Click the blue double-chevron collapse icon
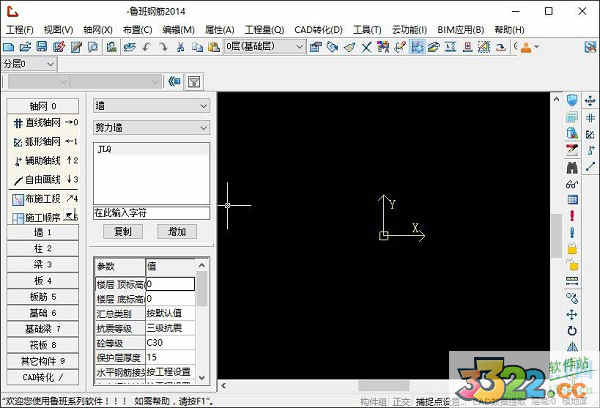Screen dimensions: 600x408 pos(174,81)
